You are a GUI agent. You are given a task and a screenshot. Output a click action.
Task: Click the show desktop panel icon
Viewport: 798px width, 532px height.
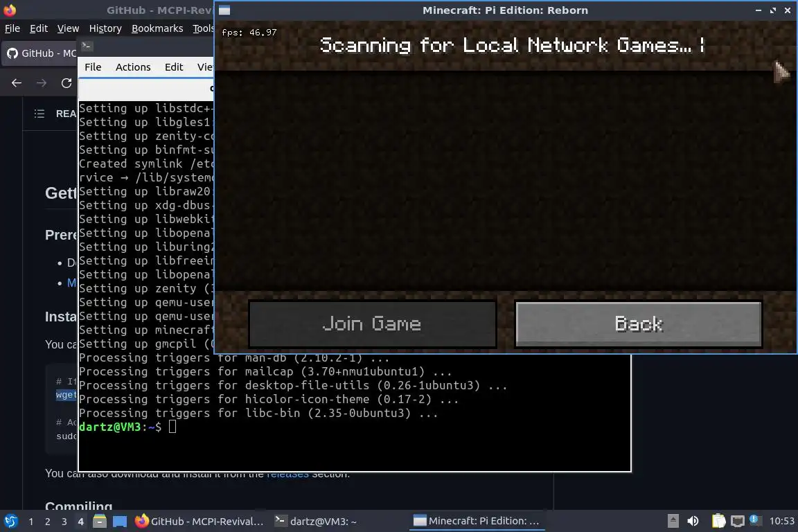tap(120, 522)
